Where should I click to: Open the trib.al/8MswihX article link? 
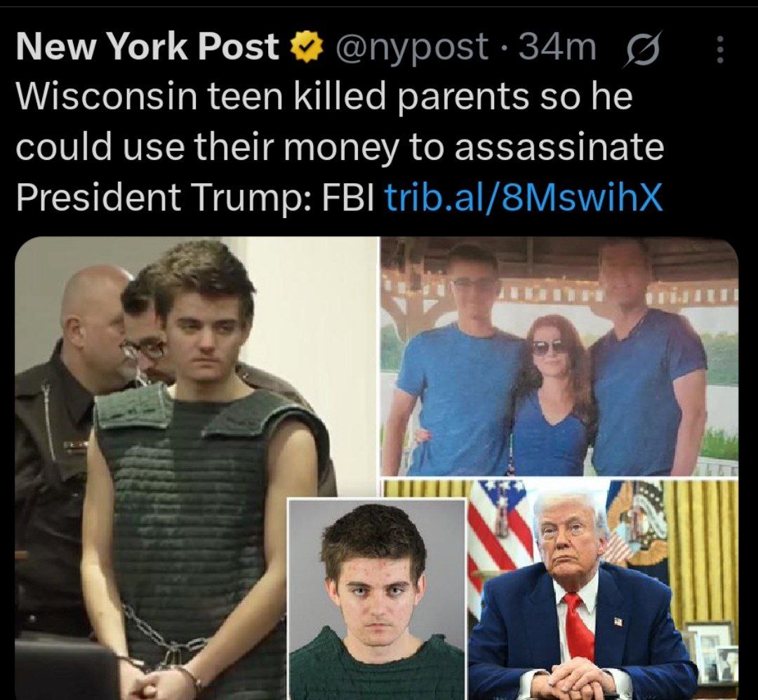click(x=523, y=196)
